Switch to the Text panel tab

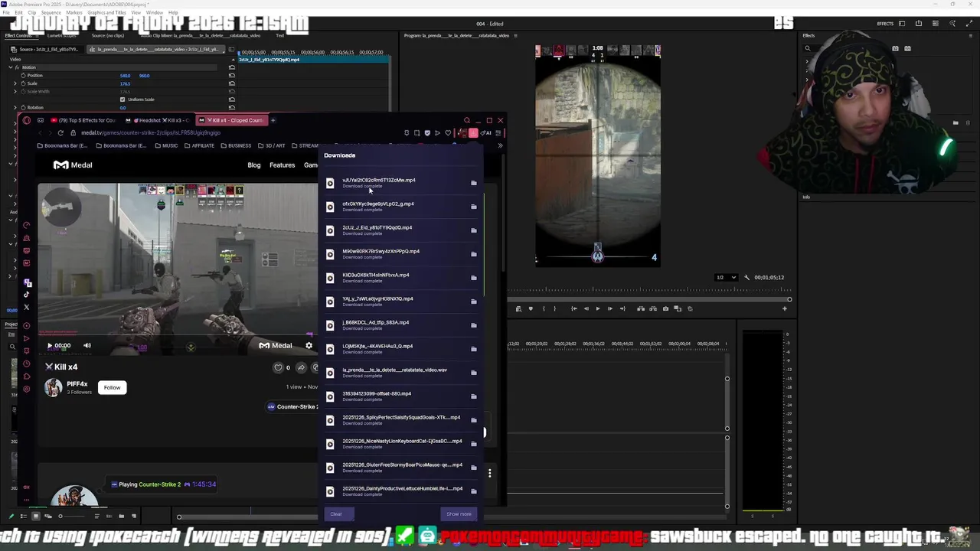279,35
